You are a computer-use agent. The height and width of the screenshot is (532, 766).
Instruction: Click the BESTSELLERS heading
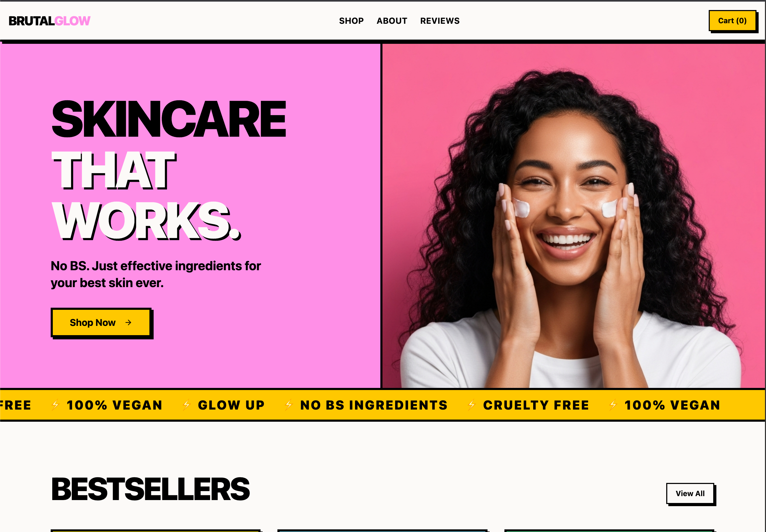click(x=150, y=489)
